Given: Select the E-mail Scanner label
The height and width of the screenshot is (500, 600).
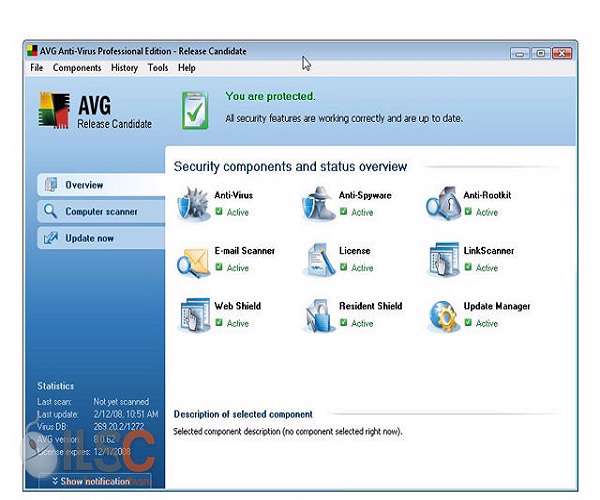Looking at the screenshot, I should point(245,251).
